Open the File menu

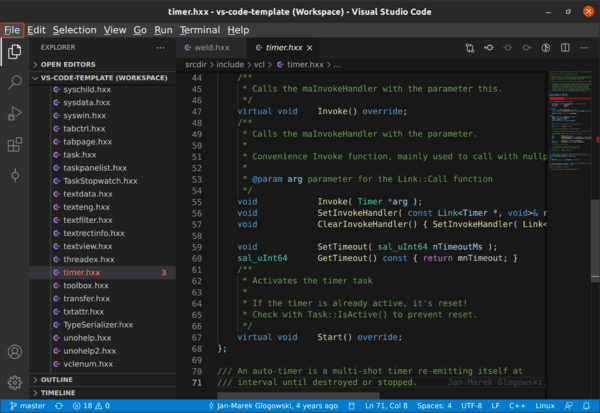[12, 30]
